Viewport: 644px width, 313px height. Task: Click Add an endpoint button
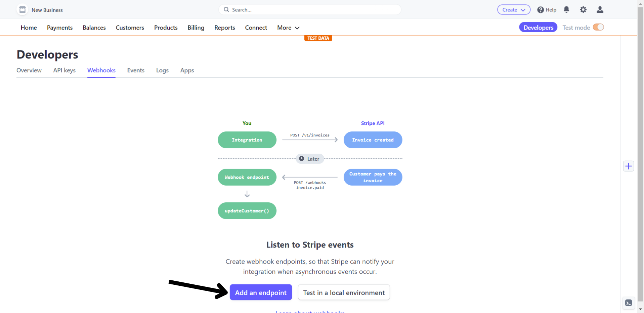click(261, 292)
